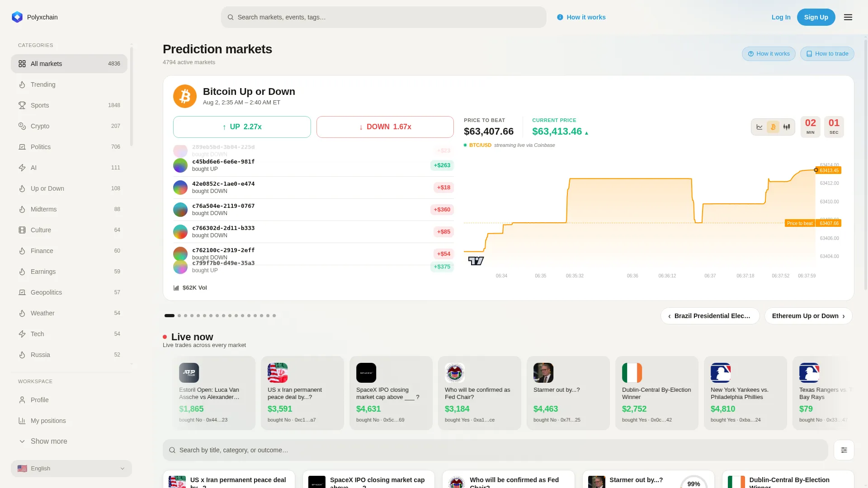Open the Earnings category

click(x=69, y=272)
